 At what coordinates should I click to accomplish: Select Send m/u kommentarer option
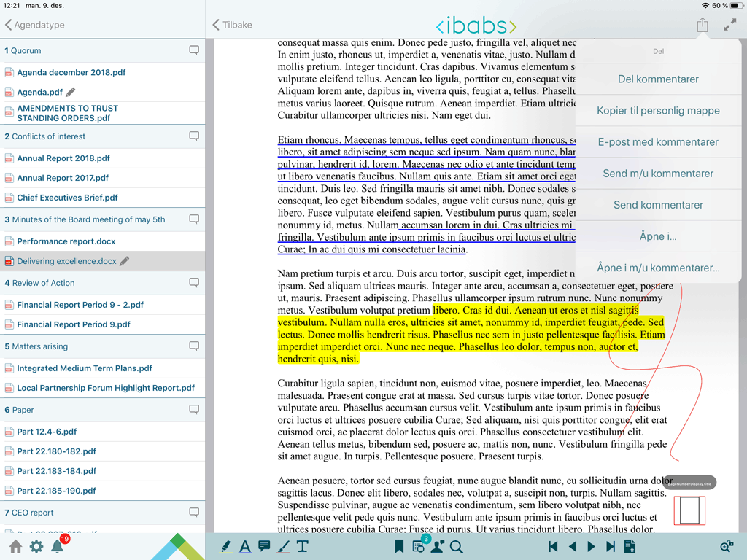658,174
